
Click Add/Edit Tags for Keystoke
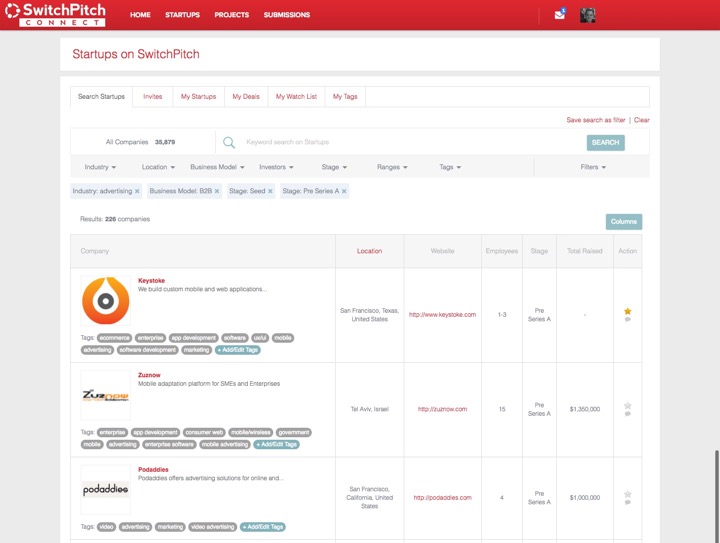coord(238,350)
